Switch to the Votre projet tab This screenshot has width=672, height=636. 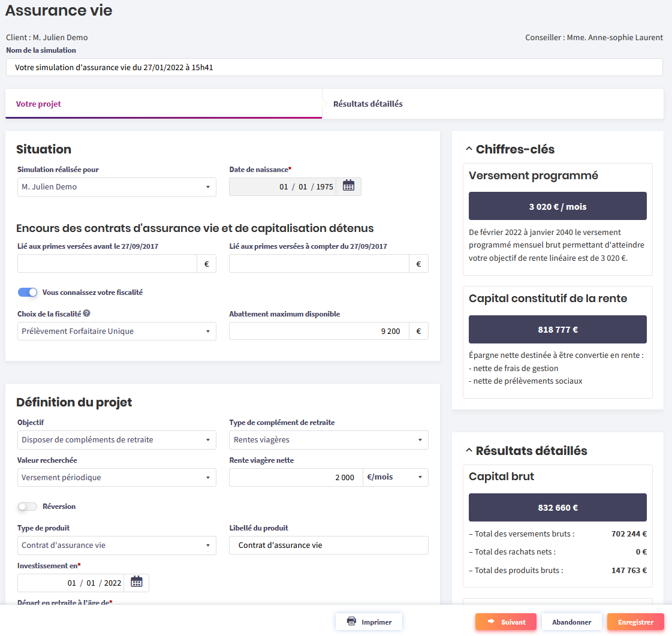(x=163, y=104)
